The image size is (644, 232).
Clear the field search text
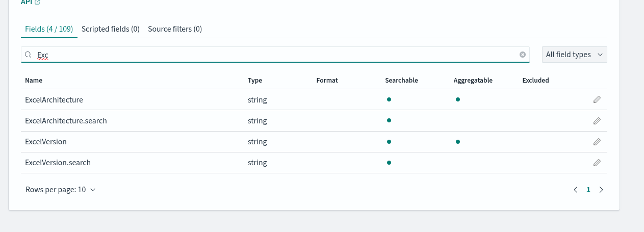click(523, 55)
